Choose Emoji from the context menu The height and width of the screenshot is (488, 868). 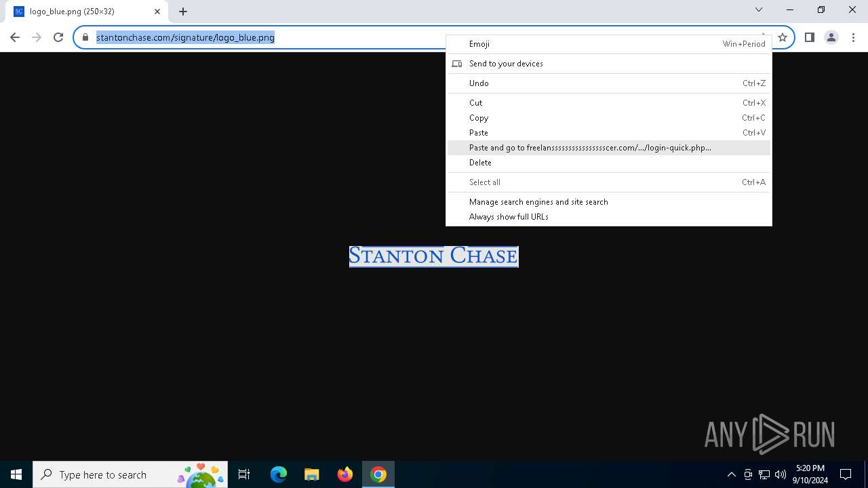coord(609,44)
